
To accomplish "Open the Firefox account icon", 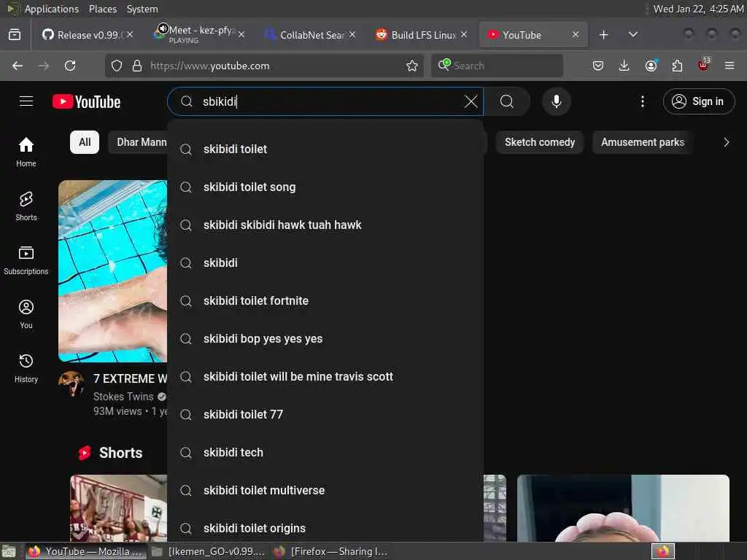I will pos(651,66).
